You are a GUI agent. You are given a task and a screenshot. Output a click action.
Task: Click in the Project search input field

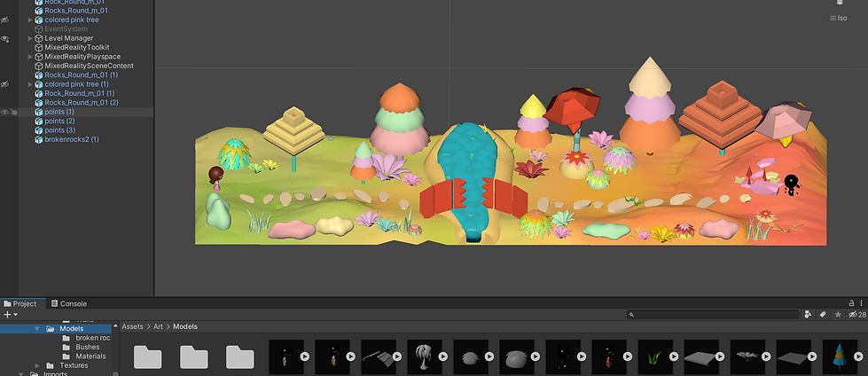click(x=713, y=315)
